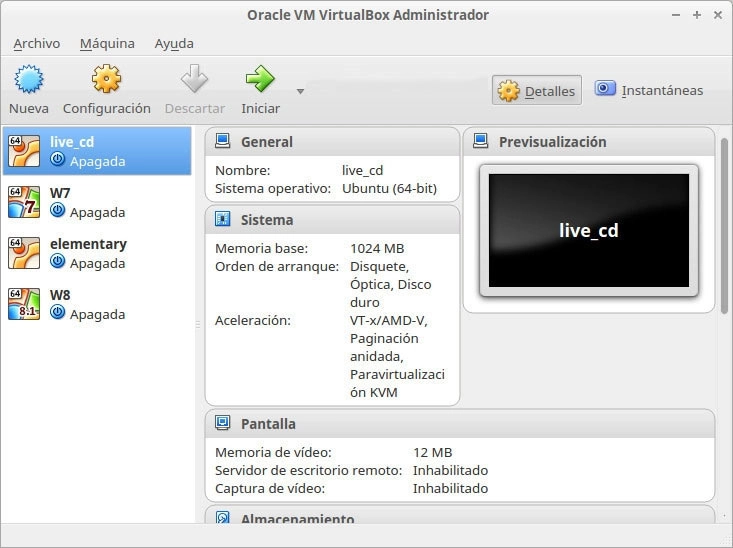Switch to the Instantáneas view button
Image resolution: width=733 pixels, height=548 pixels.
pos(649,90)
